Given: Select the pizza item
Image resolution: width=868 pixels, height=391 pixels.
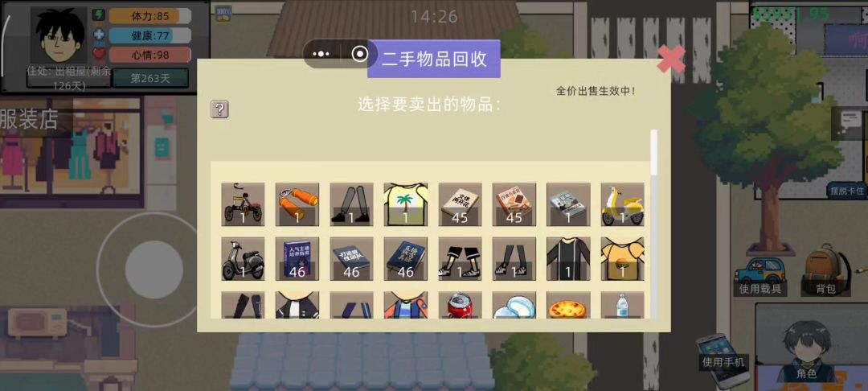Looking at the screenshot, I should click(568, 305).
